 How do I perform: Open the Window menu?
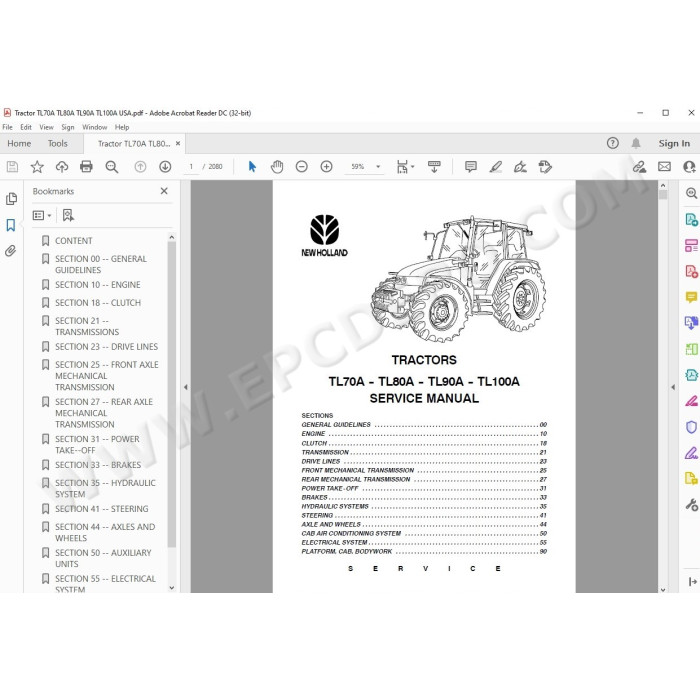95,127
